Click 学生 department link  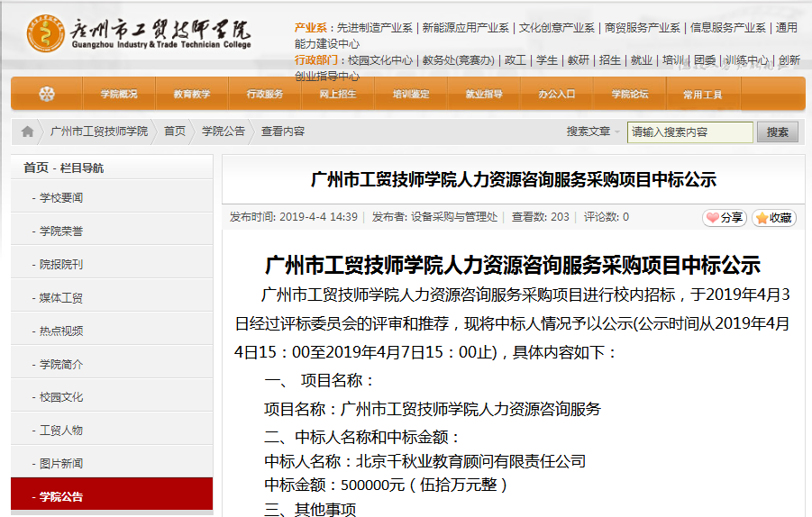547,60
